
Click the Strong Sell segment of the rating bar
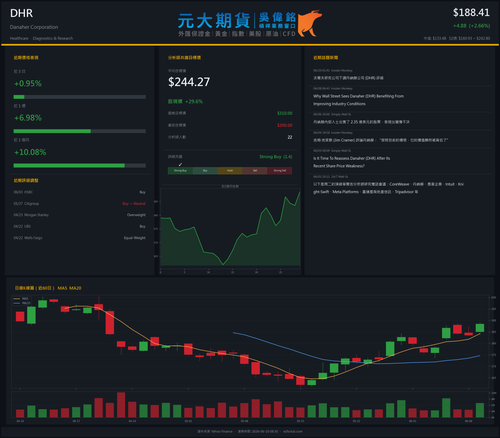click(280, 171)
